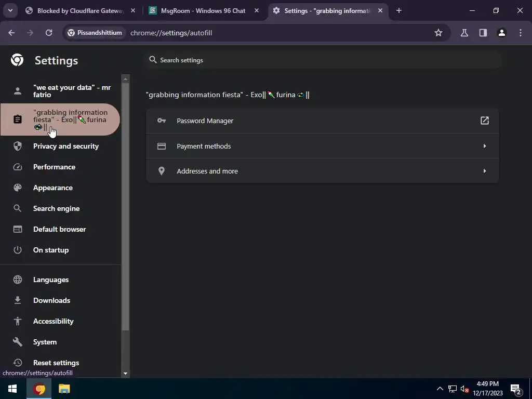
Task: Open Password Manager row
Action: (322, 121)
